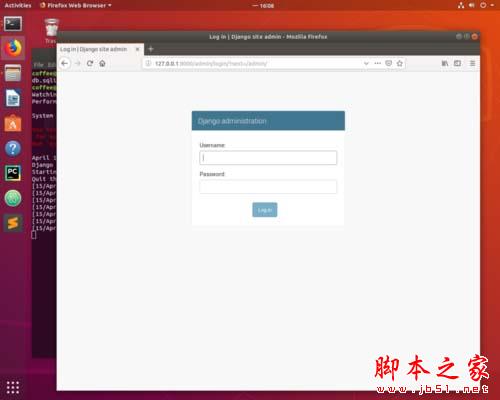Open the Firefox hamburger menu
This screenshot has width=500, height=400.
point(472,63)
